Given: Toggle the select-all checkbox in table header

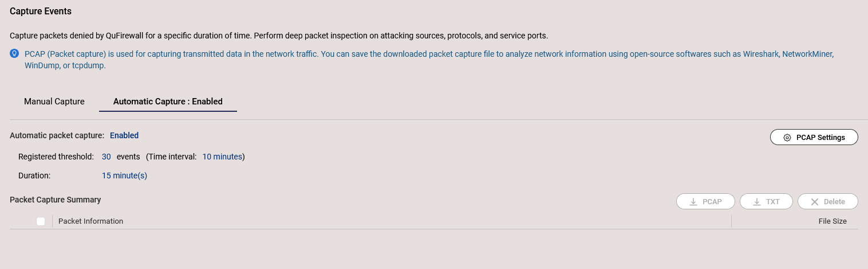Looking at the screenshot, I should 41,221.
